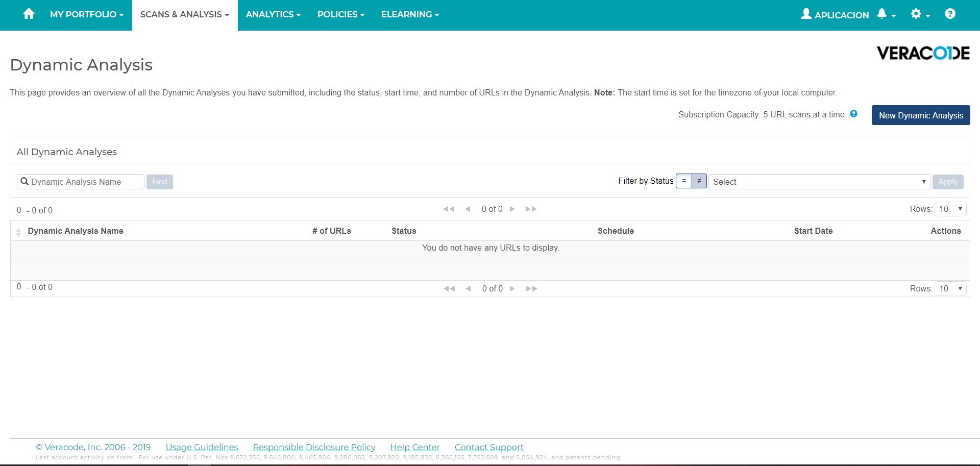Click the Apply filter button
The height and width of the screenshot is (466, 980).
(x=948, y=182)
